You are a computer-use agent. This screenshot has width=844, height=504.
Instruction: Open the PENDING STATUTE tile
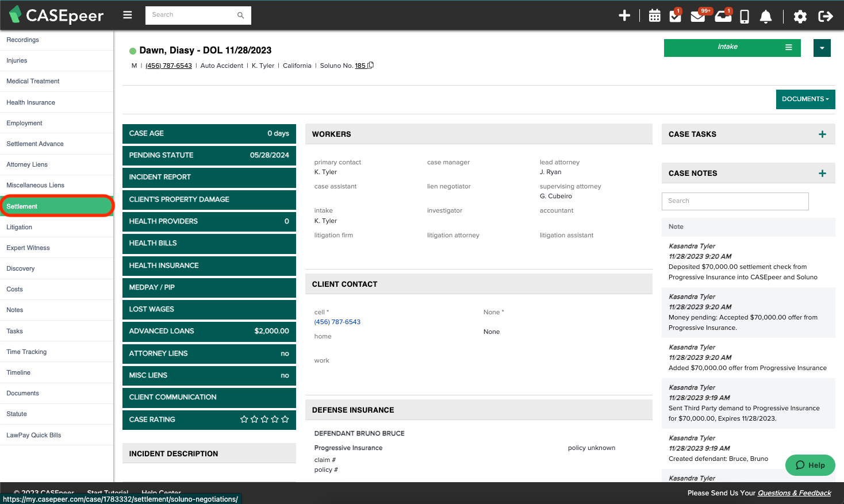coord(209,155)
